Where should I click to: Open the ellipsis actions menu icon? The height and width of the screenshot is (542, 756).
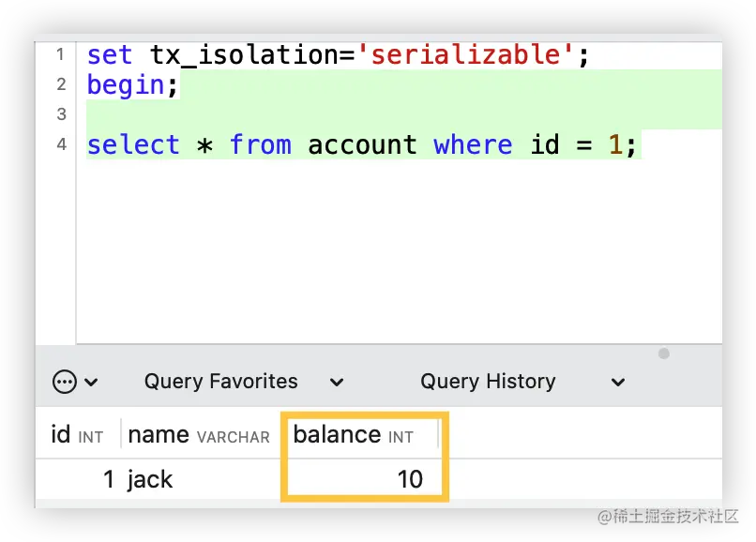pyautogui.click(x=64, y=382)
